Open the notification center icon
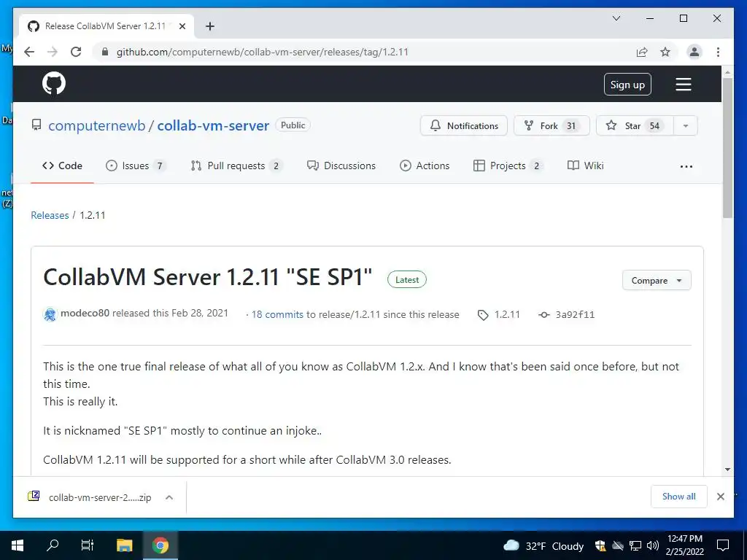The image size is (747, 560). click(723, 545)
